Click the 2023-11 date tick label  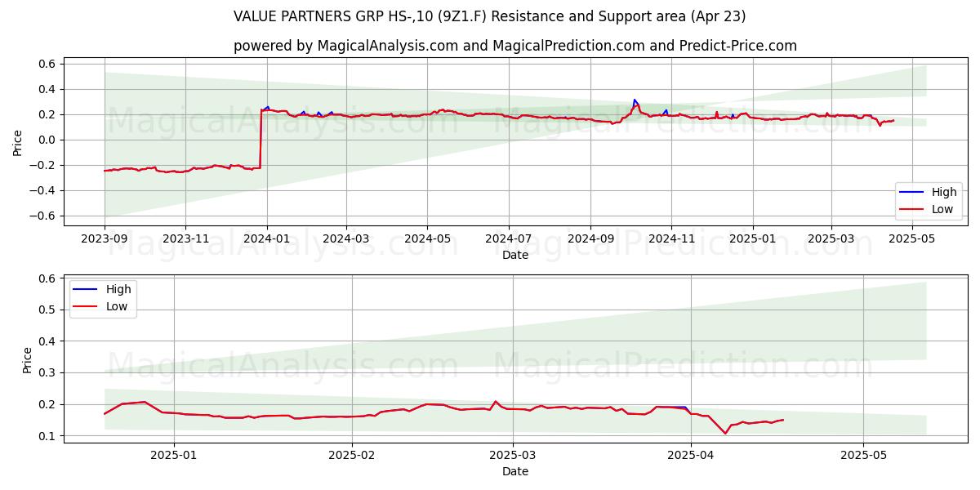185,239
